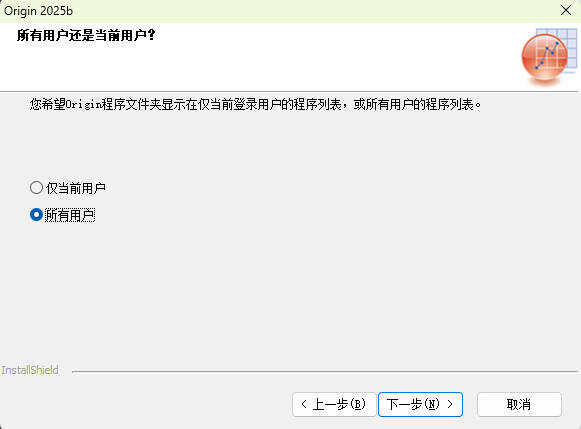Choose the 所有用户 option label text
581x429 pixels.
[x=70, y=215]
